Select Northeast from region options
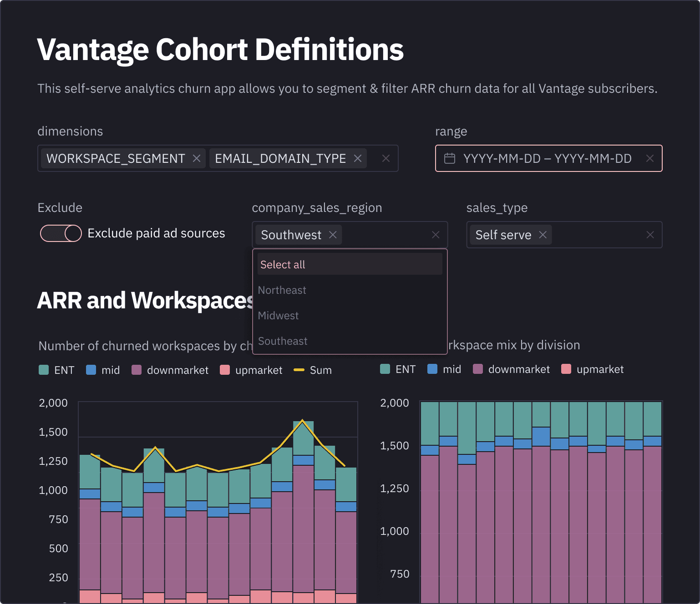Image resolution: width=700 pixels, height=604 pixels. pos(282,290)
